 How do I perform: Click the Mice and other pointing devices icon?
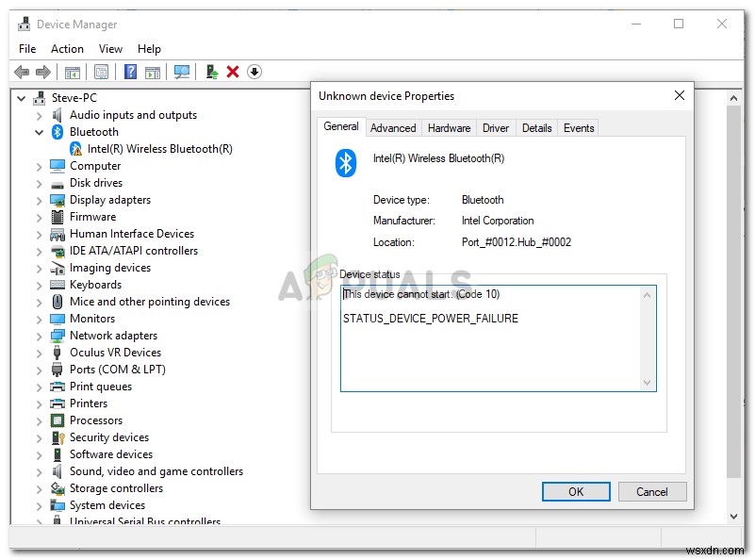tap(57, 302)
